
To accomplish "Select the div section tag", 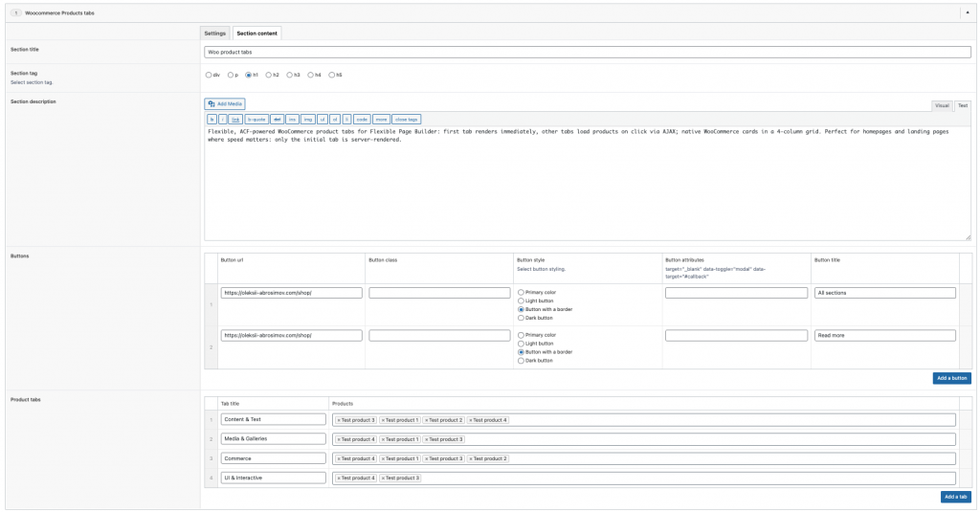I will 209,75.
